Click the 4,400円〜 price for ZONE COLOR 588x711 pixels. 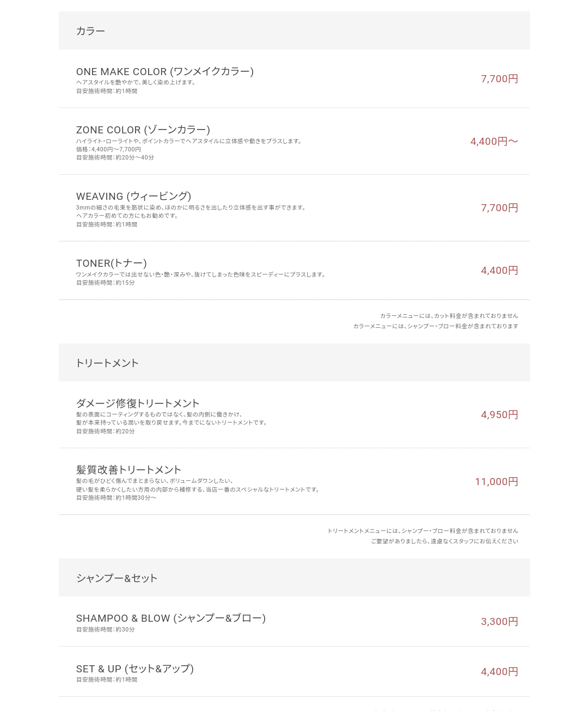494,142
